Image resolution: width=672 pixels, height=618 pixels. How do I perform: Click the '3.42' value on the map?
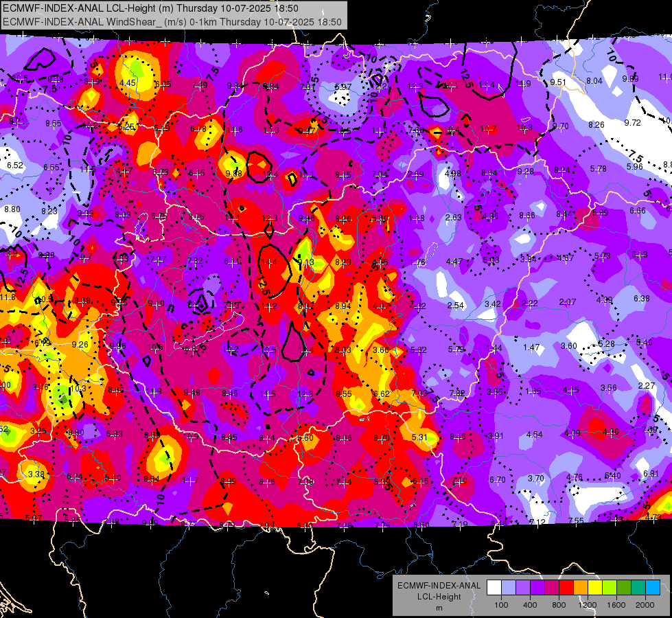click(x=493, y=304)
